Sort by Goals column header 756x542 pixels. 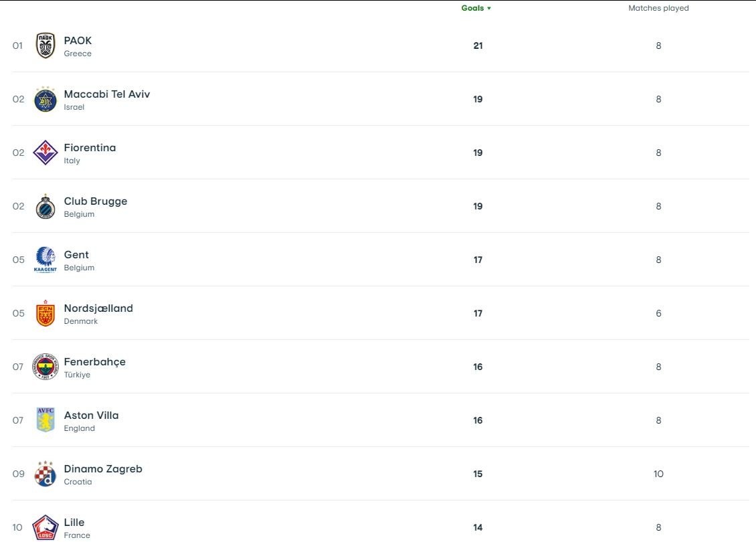click(x=472, y=8)
